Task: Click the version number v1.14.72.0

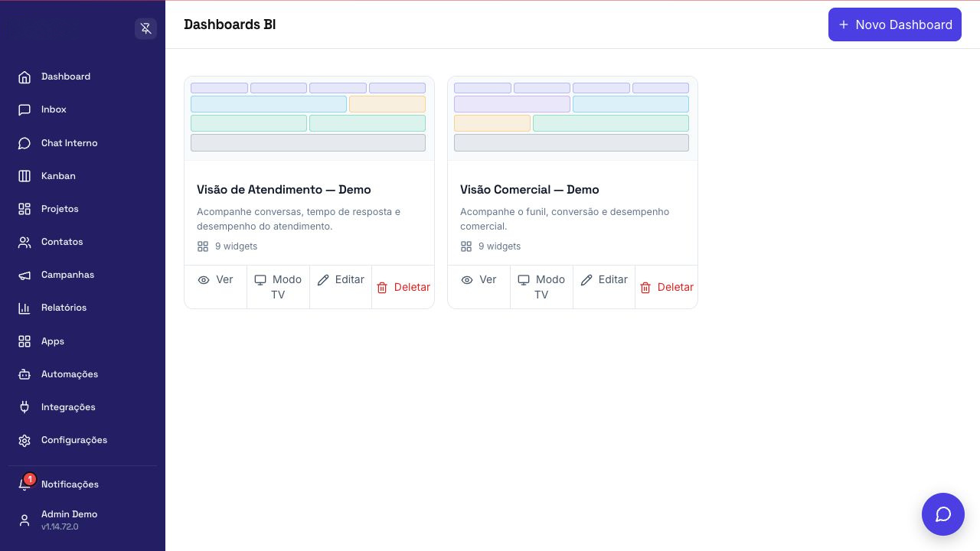Action: coord(60,527)
